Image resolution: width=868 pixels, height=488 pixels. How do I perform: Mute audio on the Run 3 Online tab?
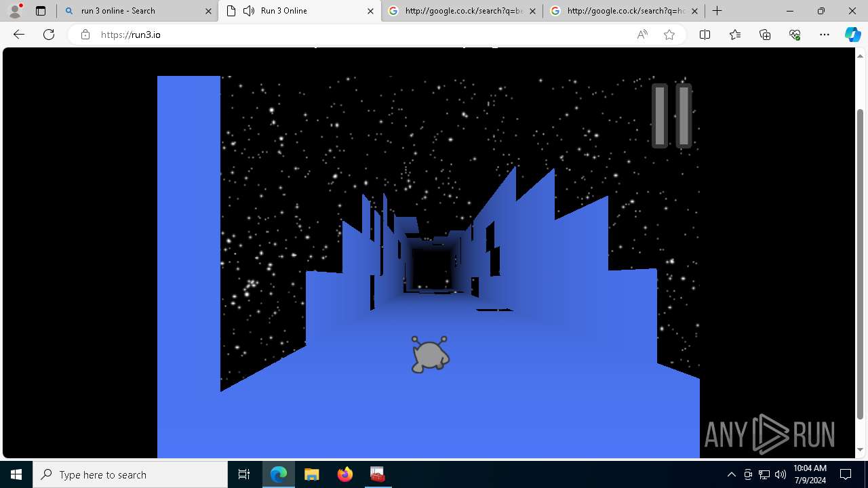pyautogui.click(x=249, y=11)
